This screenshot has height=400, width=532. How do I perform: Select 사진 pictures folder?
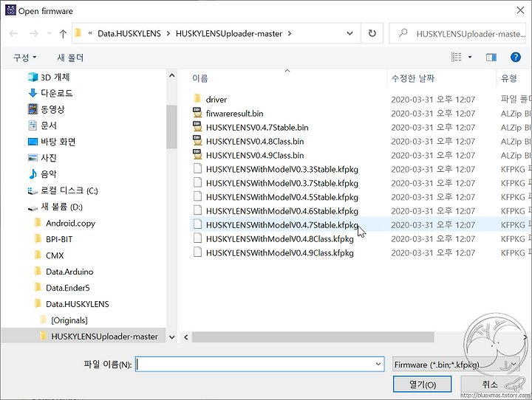coord(42,158)
